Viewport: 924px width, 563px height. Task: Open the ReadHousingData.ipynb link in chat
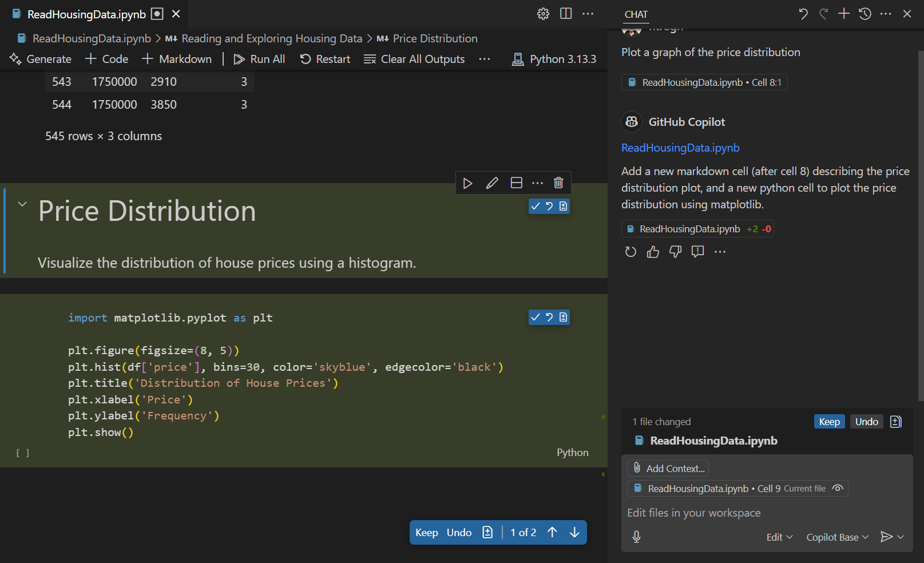click(x=680, y=148)
